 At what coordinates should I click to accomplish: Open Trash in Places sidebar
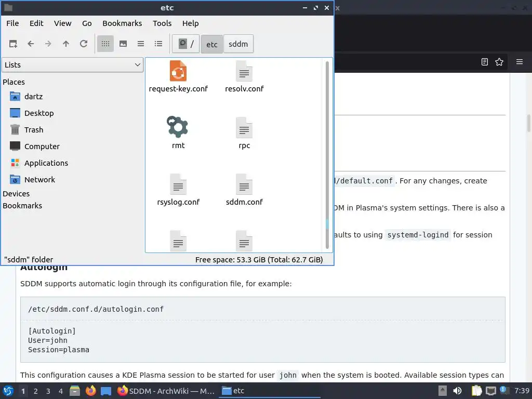click(x=26, y=130)
